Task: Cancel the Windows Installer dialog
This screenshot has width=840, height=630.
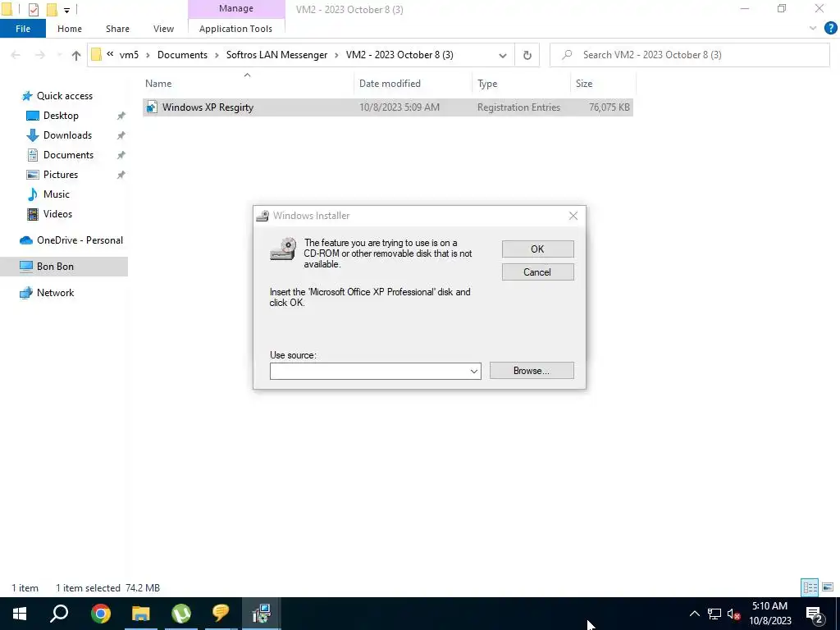Action: [x=537, y=272]
